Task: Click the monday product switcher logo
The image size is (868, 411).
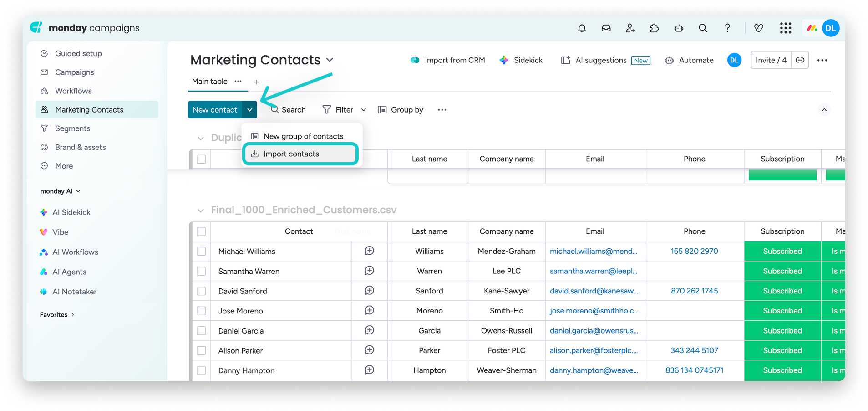Action: click(812, 28)
